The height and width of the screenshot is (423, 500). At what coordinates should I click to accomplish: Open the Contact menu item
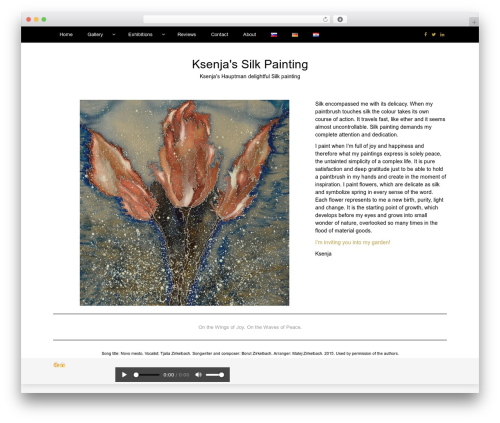(219, 34)
